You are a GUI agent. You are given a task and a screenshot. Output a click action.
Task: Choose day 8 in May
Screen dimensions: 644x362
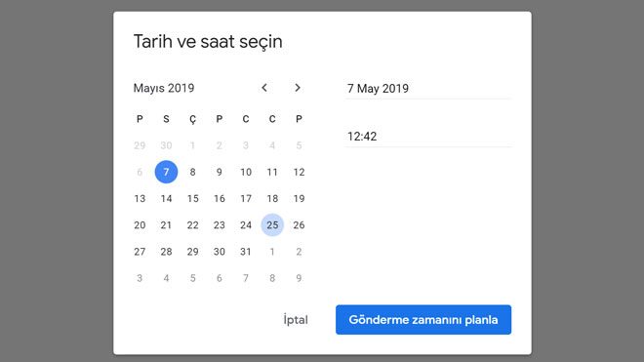click(x=192, y=172)
